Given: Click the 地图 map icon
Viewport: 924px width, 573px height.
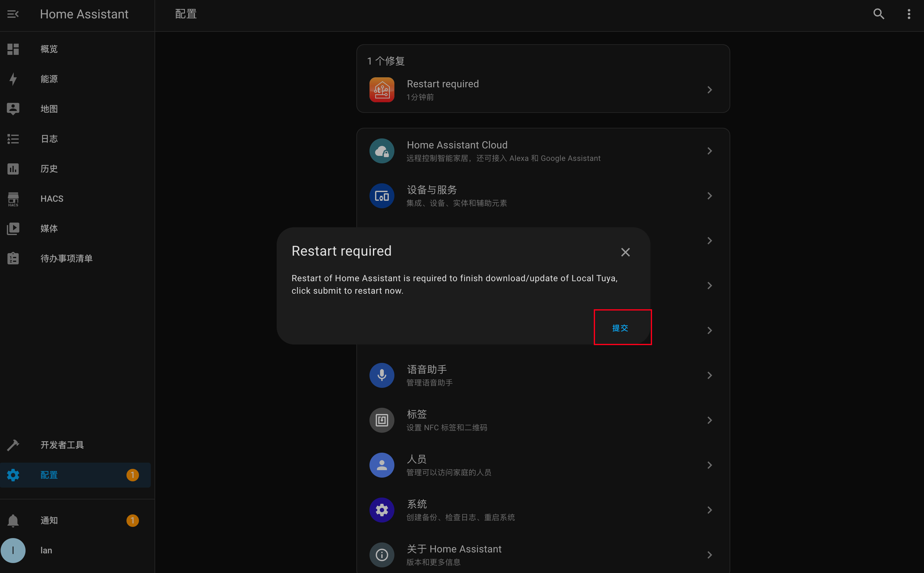Looking at the screenshot, I should click(13, 109).
